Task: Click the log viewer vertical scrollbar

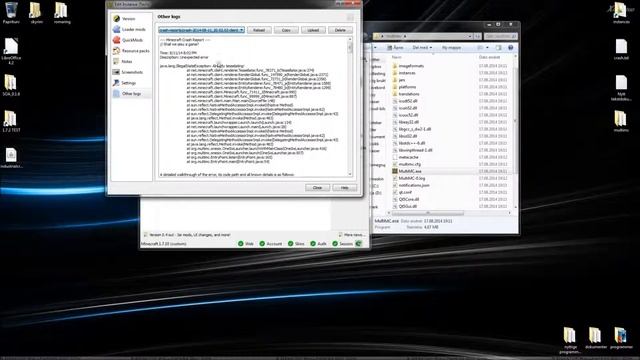Action: coord(350,106)
